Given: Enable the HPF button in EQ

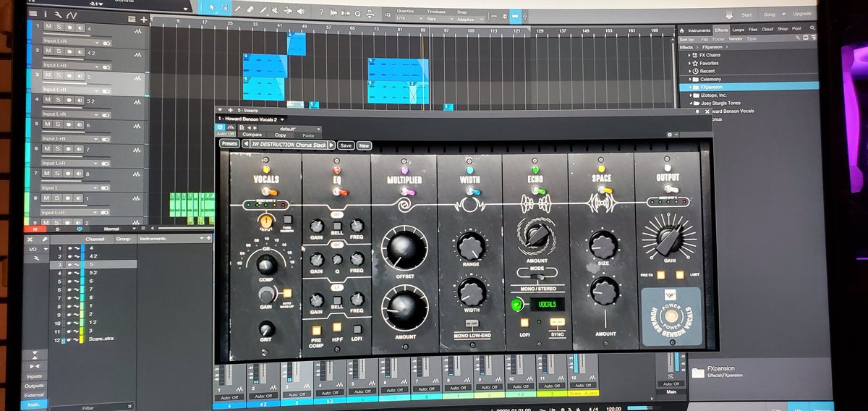Looking at the screenshot, I should [338, 329].
